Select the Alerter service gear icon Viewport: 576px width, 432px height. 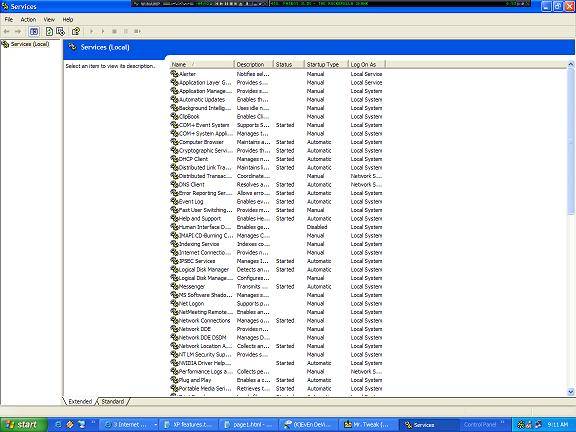pos(174,74)
